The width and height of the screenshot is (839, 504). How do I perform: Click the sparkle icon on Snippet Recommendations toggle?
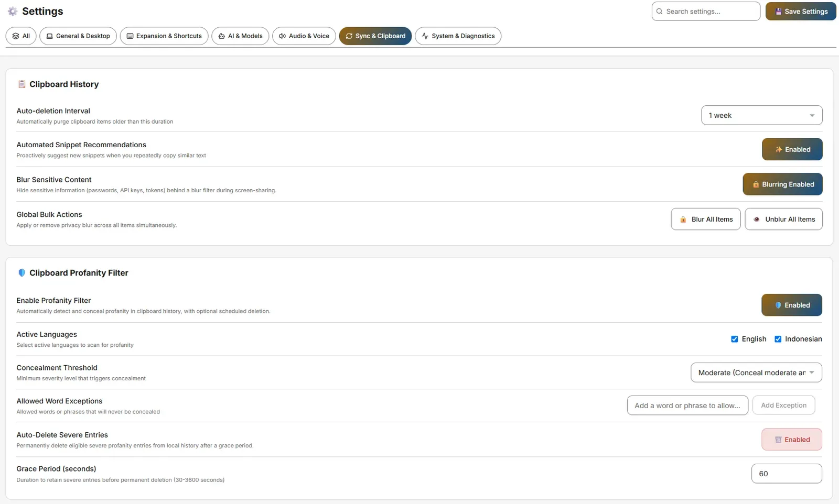779,150
